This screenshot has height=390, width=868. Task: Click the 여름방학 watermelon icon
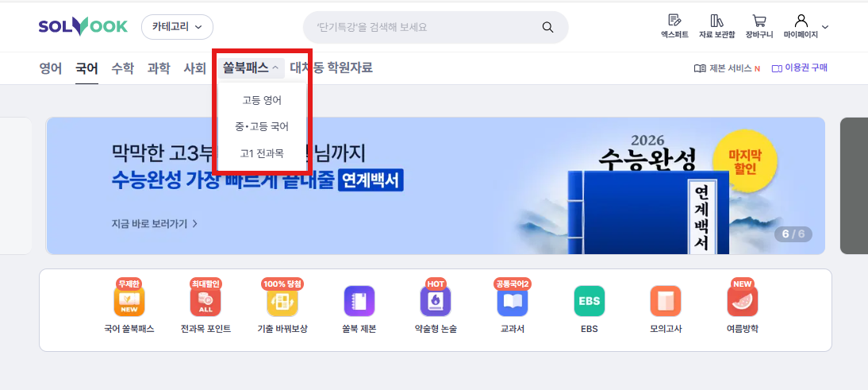[x=743, y=301]
